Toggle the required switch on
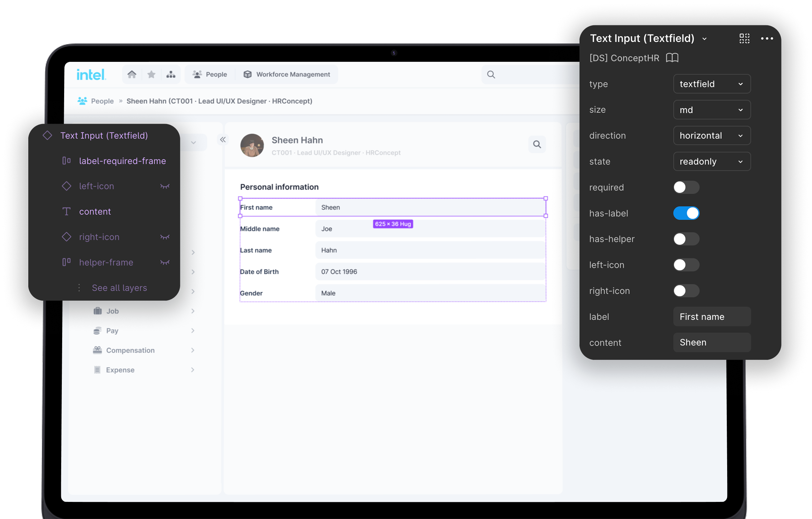812x519 pixels. [686, 187]
